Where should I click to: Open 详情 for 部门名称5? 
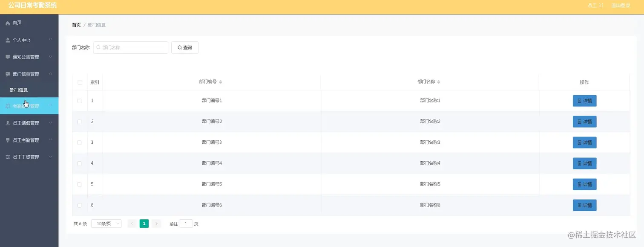[x=584, y=184]
